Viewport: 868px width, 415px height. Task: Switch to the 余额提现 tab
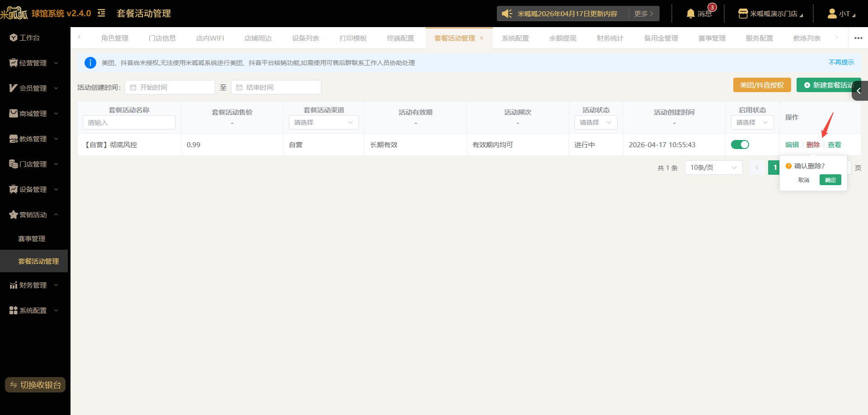tap(563, 38)
